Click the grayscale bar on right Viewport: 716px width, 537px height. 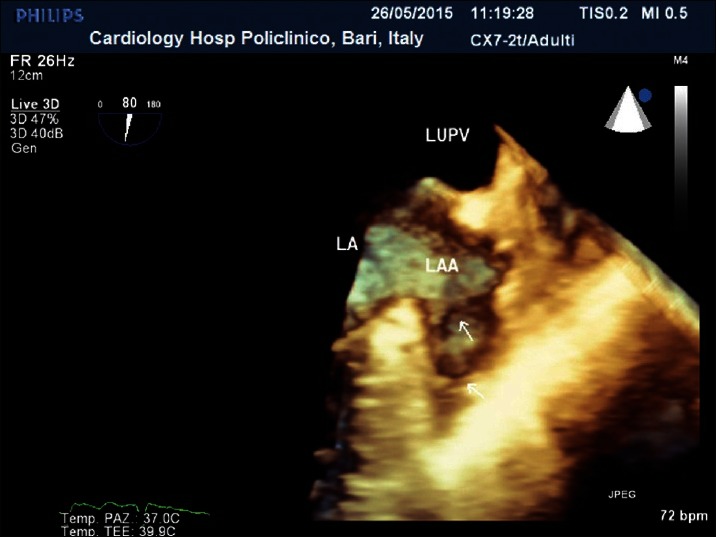[x=680, y=180]
